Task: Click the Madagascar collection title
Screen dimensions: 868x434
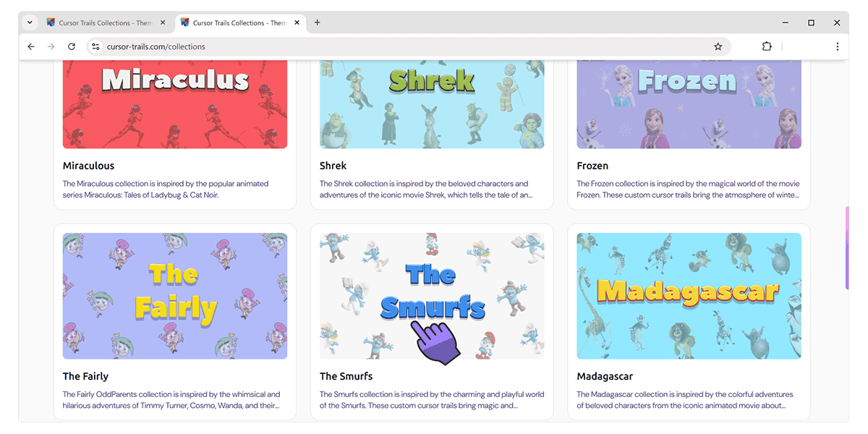Action: coord(605,376)
